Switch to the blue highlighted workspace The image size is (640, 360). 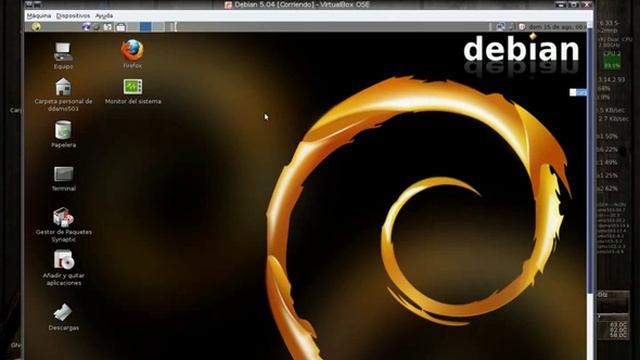pyautogui.click(x=145, y=27)
